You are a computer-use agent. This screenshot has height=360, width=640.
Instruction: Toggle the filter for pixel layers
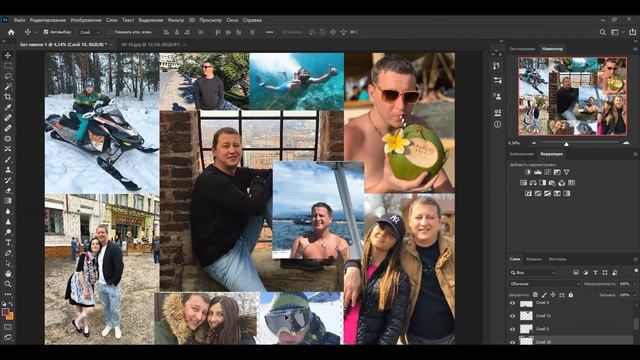pos(576,273)
